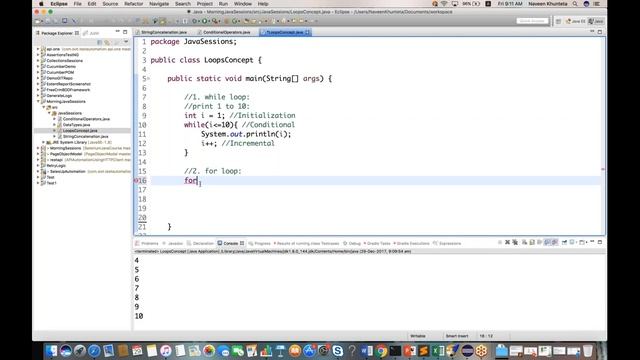
Task: Collapse the MorningJavaSessions project
Action: pyautogui.click(x=38, y=101)
